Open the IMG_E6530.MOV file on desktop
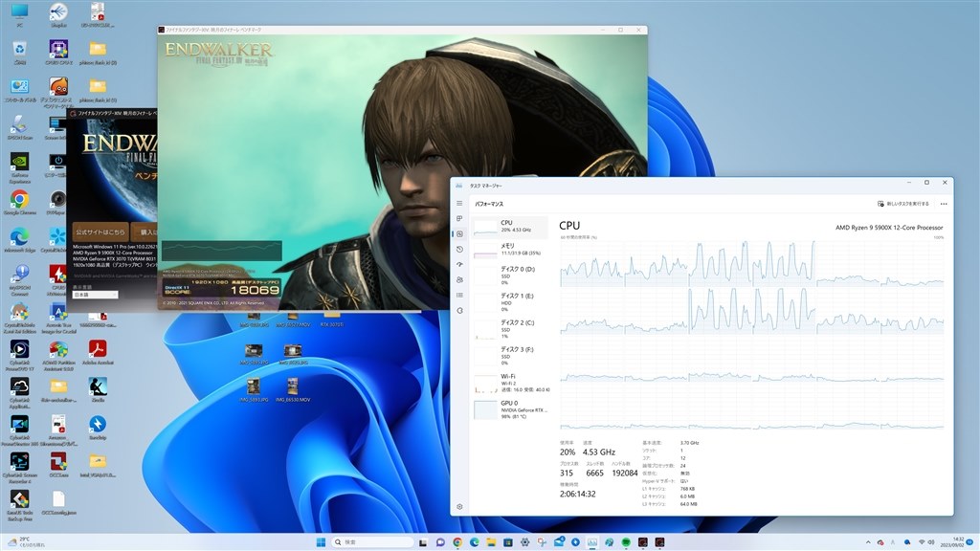 [x=293, y=390]
